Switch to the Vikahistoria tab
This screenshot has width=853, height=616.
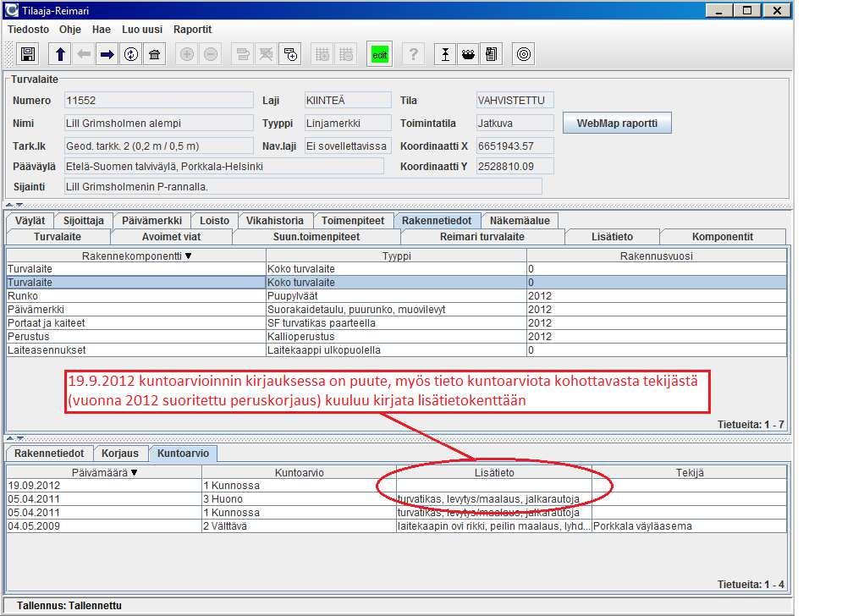pos(275,220)
